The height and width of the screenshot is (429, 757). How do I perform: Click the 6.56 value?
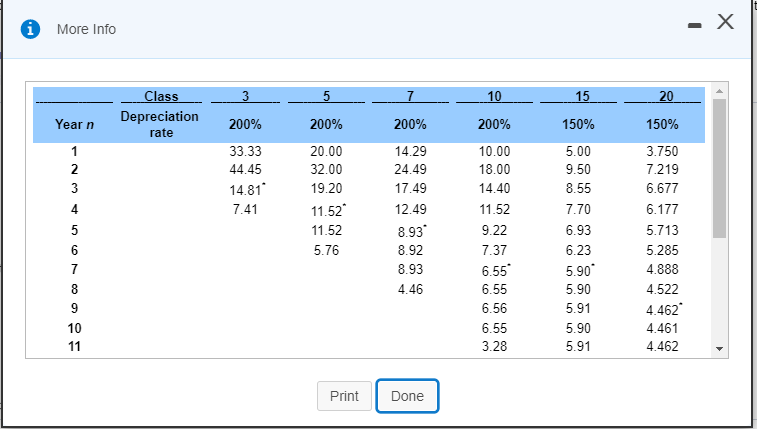pyautogui.click(x=494, y=308)
